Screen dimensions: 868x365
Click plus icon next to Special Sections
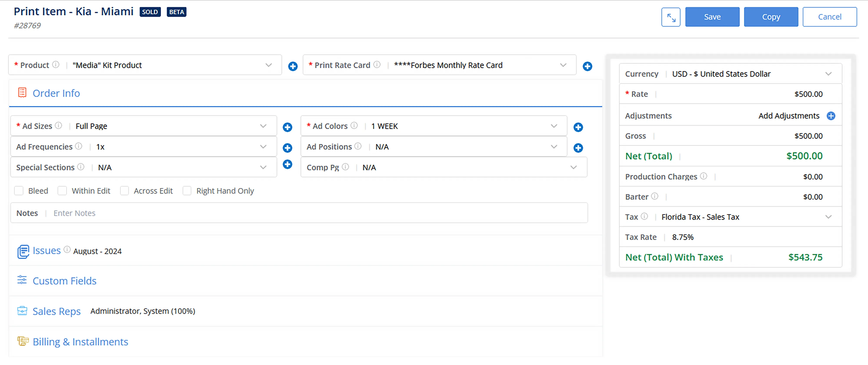click(x=287, y=164)
